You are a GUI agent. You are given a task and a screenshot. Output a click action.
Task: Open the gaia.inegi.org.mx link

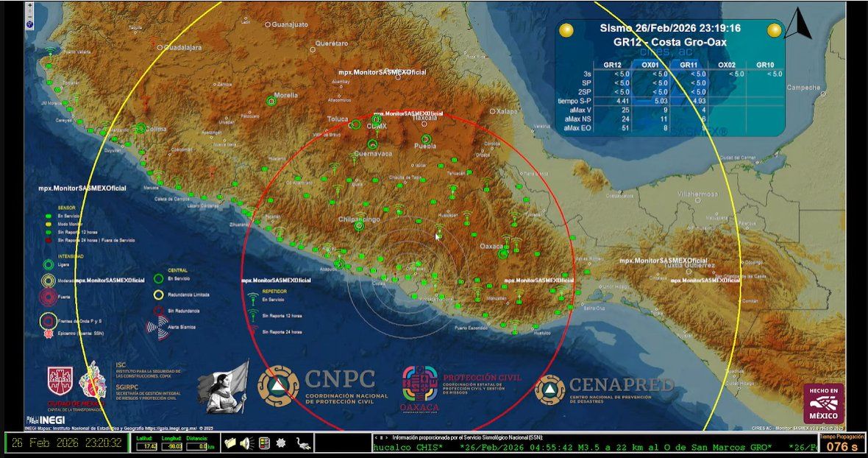click(x=170, y=428)
